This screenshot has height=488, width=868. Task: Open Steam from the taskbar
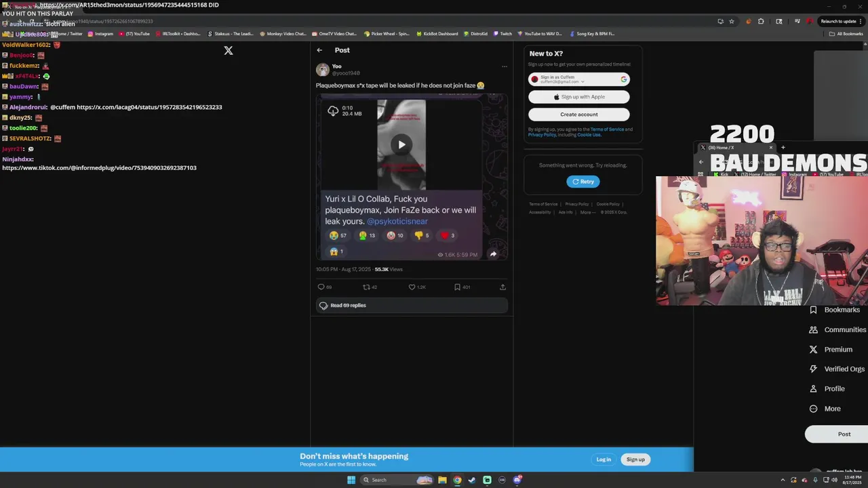click(472, 480)
